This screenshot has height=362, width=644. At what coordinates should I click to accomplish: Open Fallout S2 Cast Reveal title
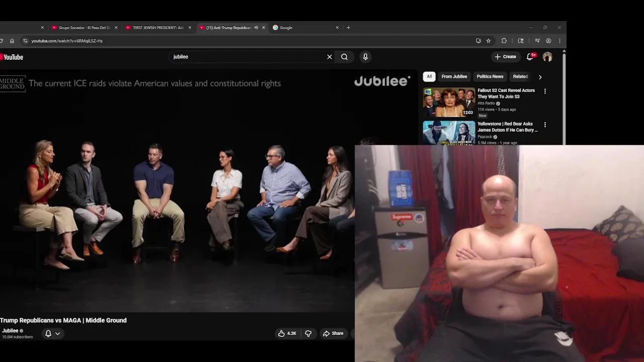506,94
